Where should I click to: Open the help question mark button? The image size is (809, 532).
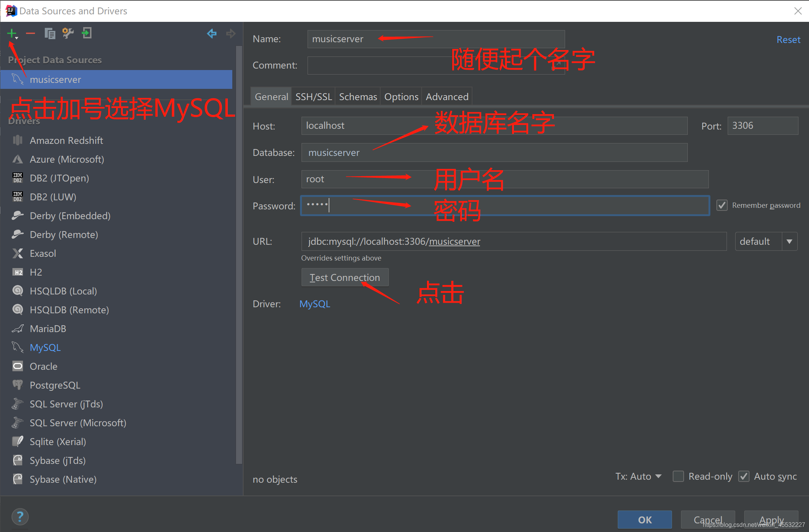[20, 517]
